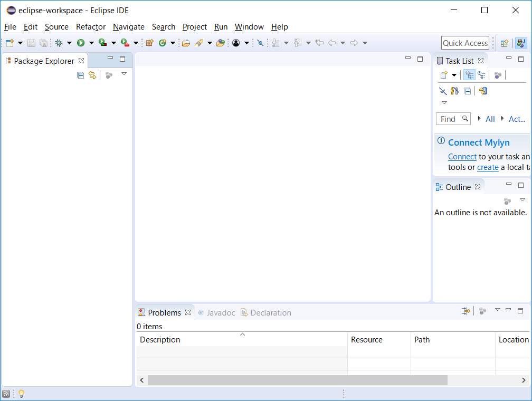
Task: Click the Resource column header
Action: pyautogui.click(x=379, y=340)
